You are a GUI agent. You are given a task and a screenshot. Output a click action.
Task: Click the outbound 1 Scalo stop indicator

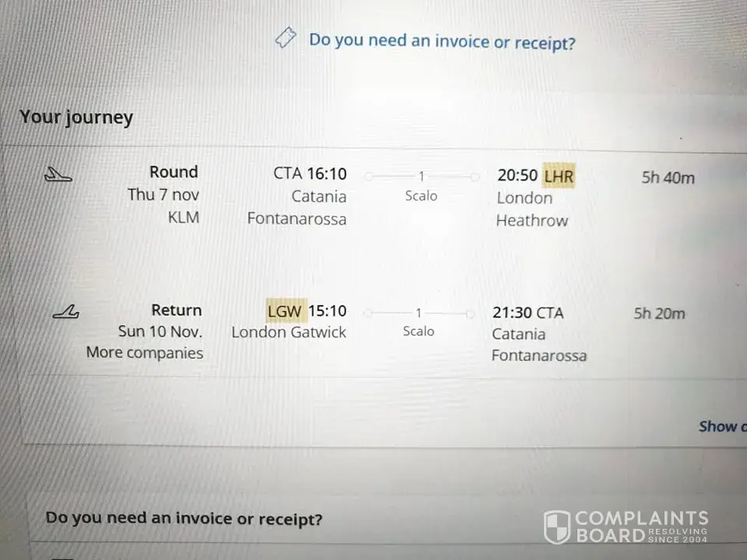click(x=421, y=185)
